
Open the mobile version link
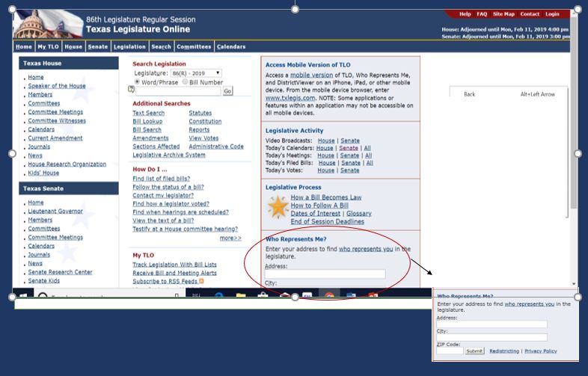point(311,75)
